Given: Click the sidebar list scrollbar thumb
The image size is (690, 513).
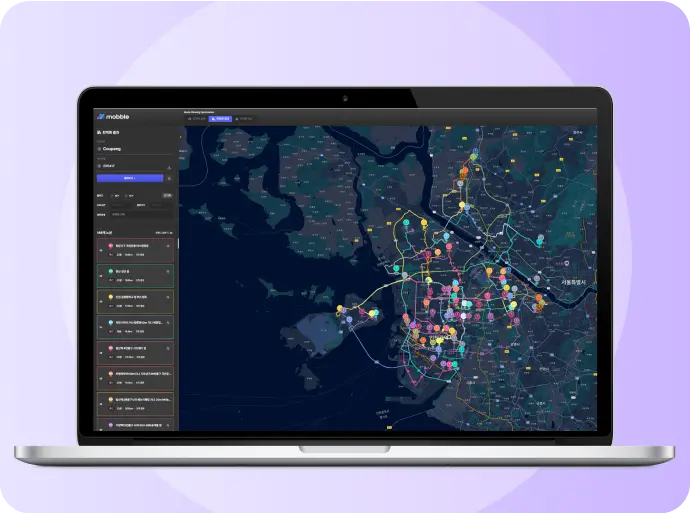Looking at the screenshot, I should tap(178, 244).
